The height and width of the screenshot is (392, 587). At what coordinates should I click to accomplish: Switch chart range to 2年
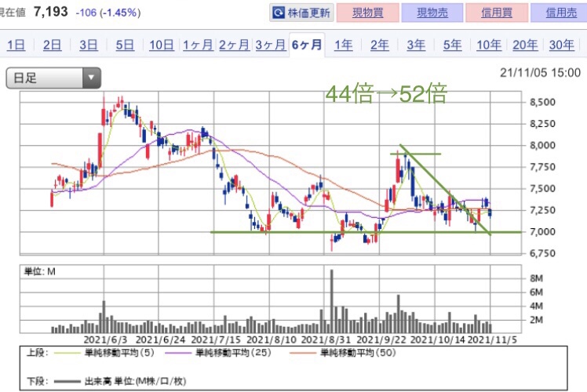380,45
